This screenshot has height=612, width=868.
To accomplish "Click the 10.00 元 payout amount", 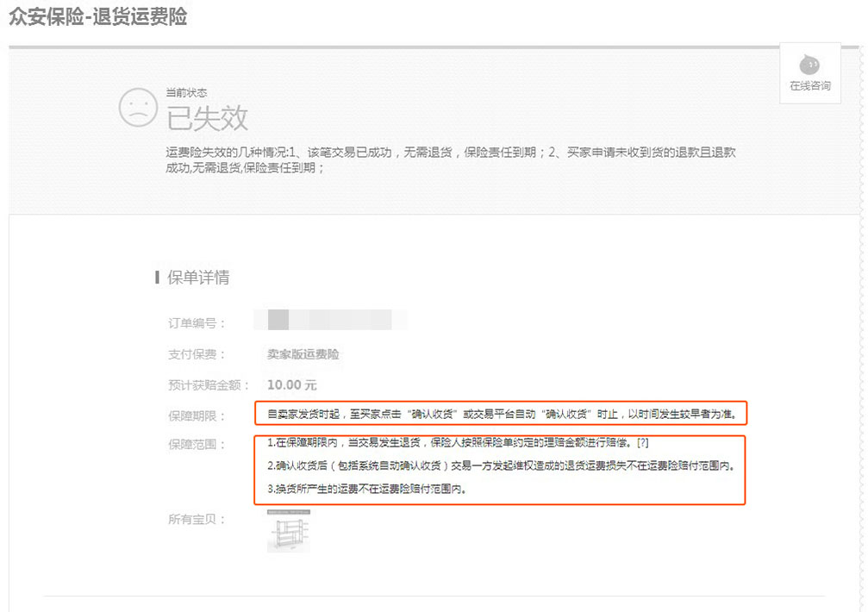I will coord(291,385).
